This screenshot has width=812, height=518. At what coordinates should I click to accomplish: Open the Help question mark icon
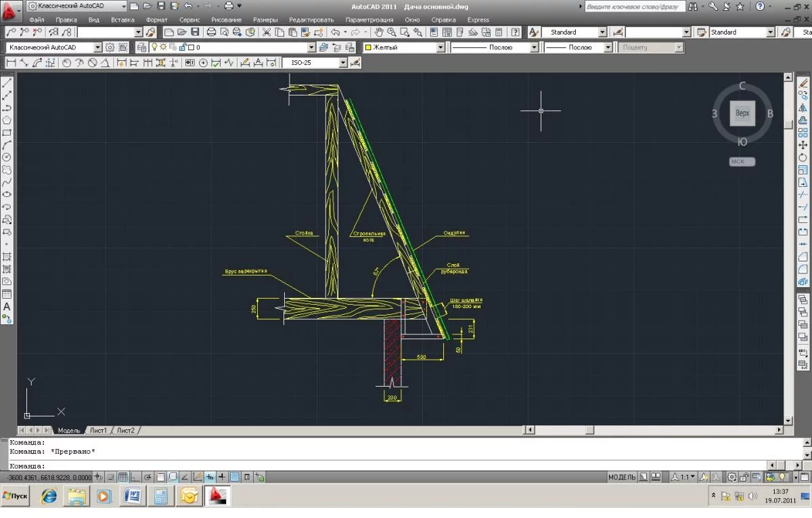point(515,33)
